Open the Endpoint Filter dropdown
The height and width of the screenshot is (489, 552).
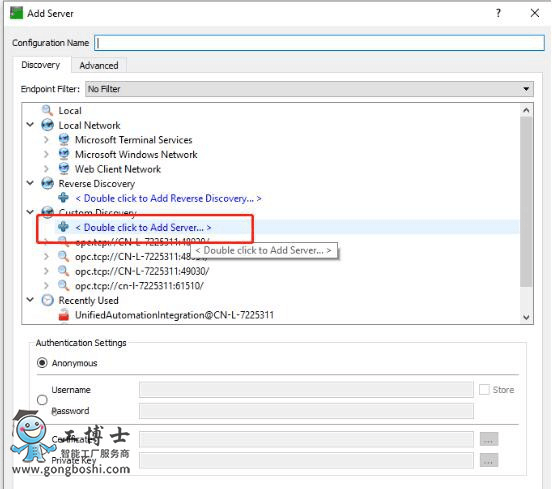309,89
